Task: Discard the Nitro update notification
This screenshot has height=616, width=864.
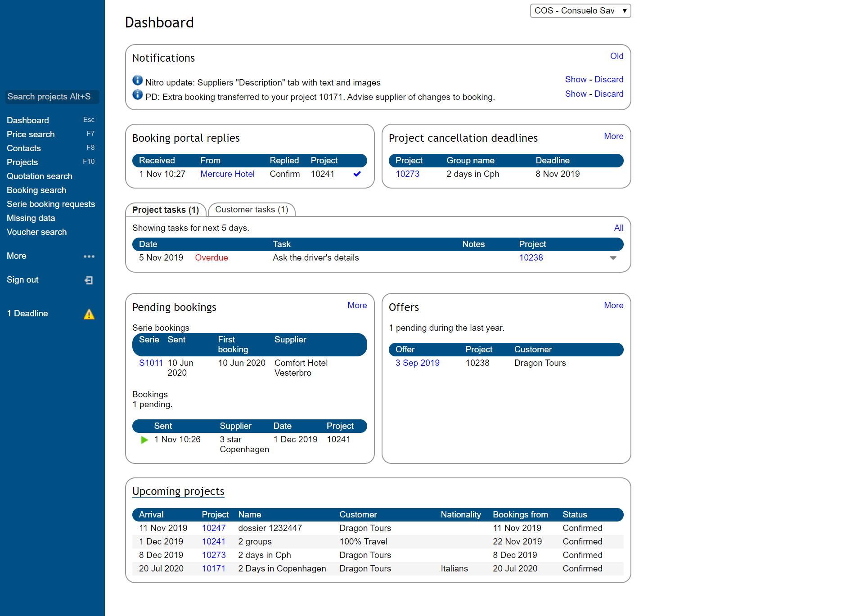Action: (609, 79)
